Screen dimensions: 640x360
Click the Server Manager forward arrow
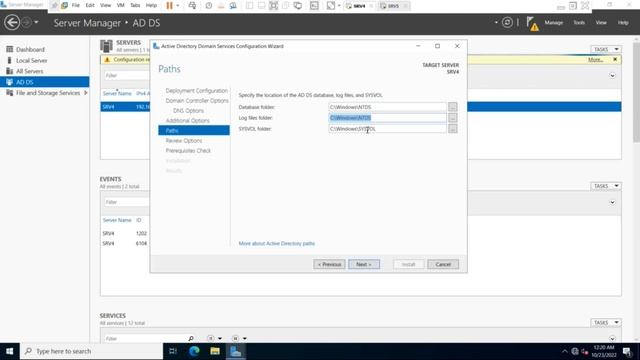click(x=26, y=22)
